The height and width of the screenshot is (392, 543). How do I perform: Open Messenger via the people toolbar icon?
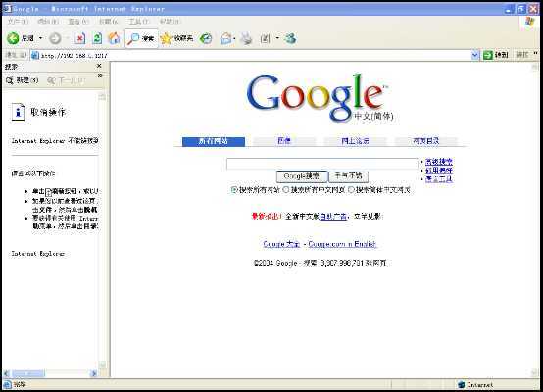(x=290, y=38)
